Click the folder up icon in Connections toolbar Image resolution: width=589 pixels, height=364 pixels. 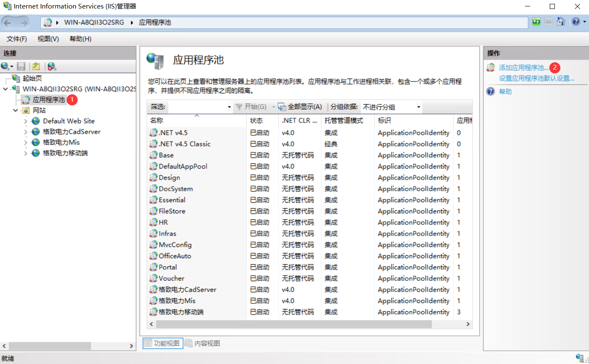tap(36, 66)
